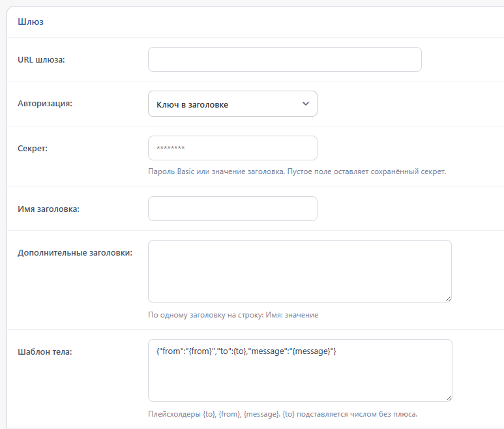504x429 pixels.
Task: Click inside Дополнительные заголовки textarea
Action: click(x=299, y=271)
